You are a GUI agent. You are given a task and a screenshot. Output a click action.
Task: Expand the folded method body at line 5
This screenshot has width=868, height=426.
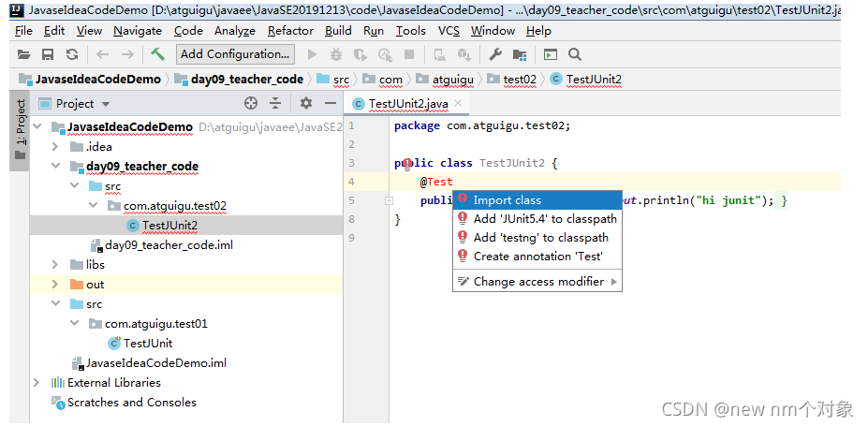coord(390,200)
